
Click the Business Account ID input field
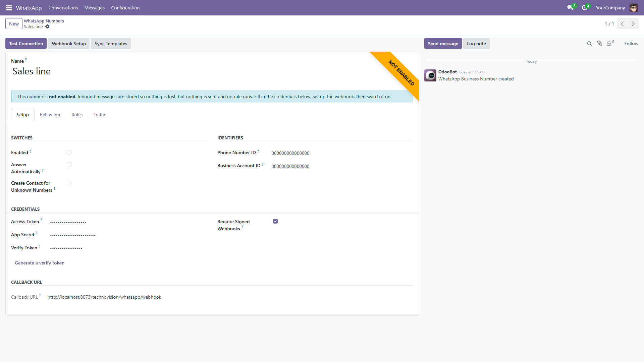pos(342,166)
